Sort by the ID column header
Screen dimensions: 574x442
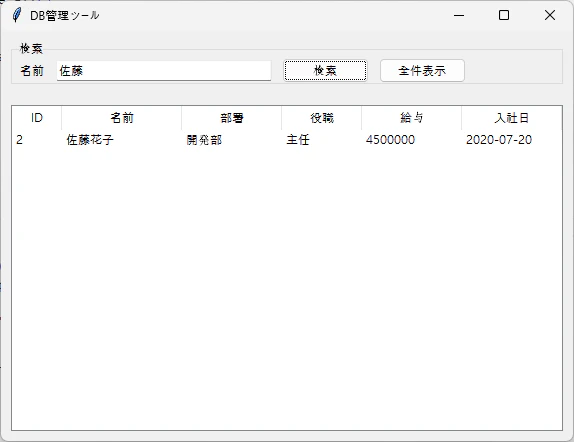coord(37,118)
